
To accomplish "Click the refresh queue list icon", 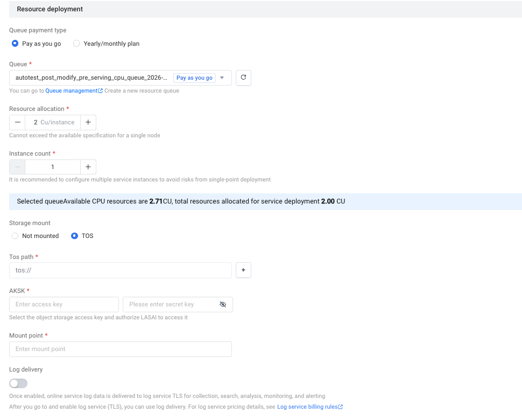I will (x=243, y=78).
